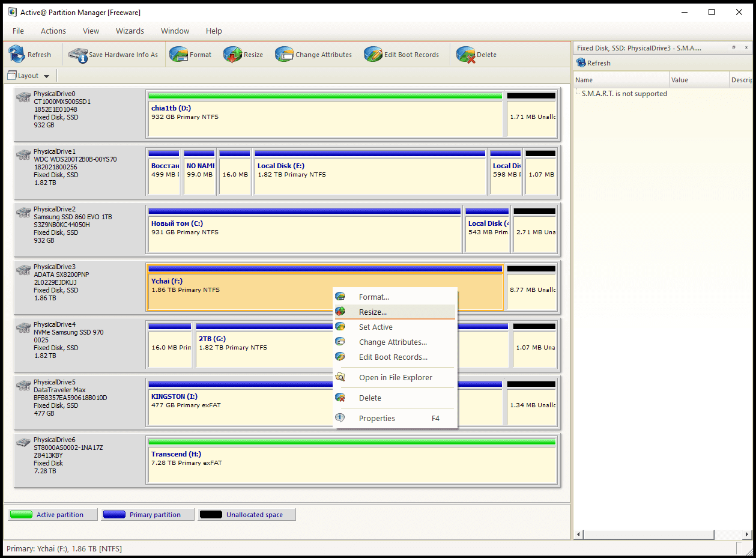Click the PhysicalDrive4 SSD disk icon

[23, 327]
